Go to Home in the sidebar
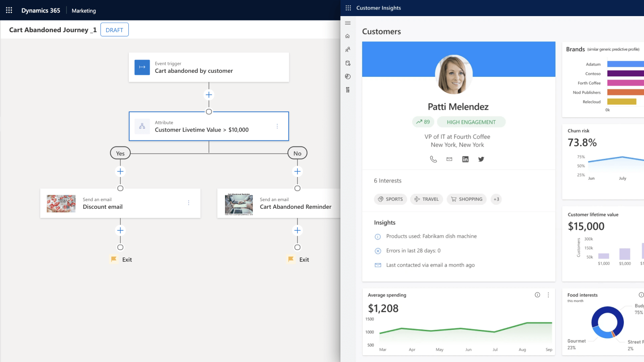644x362 pixels. (348, 36)
